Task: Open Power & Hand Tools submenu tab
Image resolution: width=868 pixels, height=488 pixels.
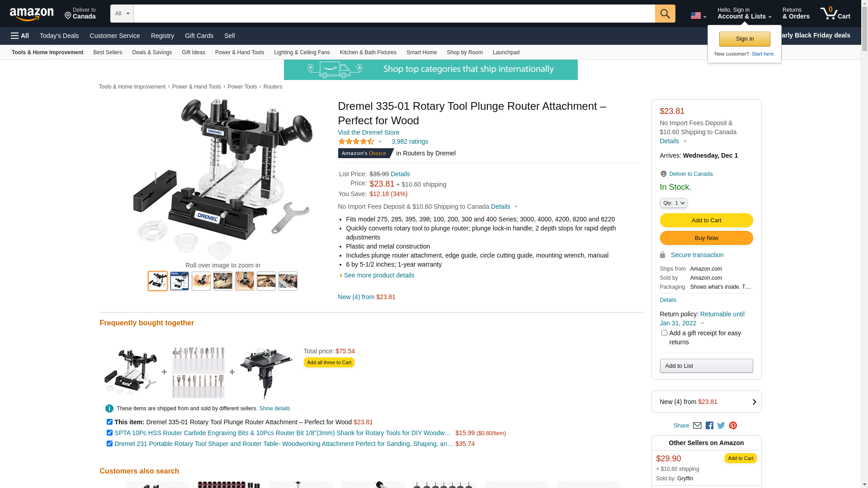Action: [240, 52]
